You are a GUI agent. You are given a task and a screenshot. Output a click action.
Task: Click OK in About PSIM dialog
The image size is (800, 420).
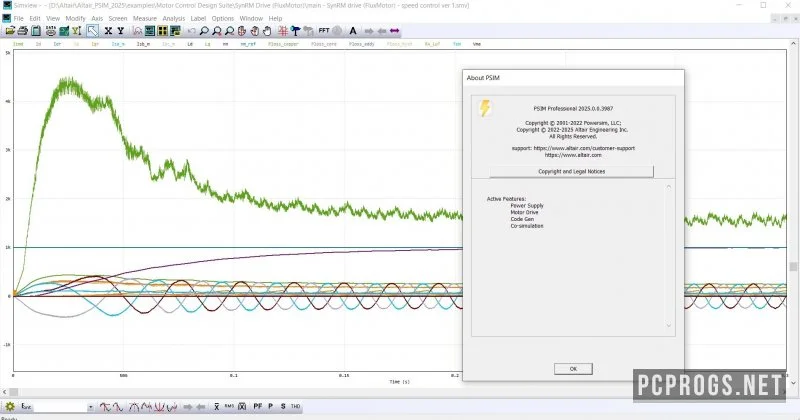(573, 368)
